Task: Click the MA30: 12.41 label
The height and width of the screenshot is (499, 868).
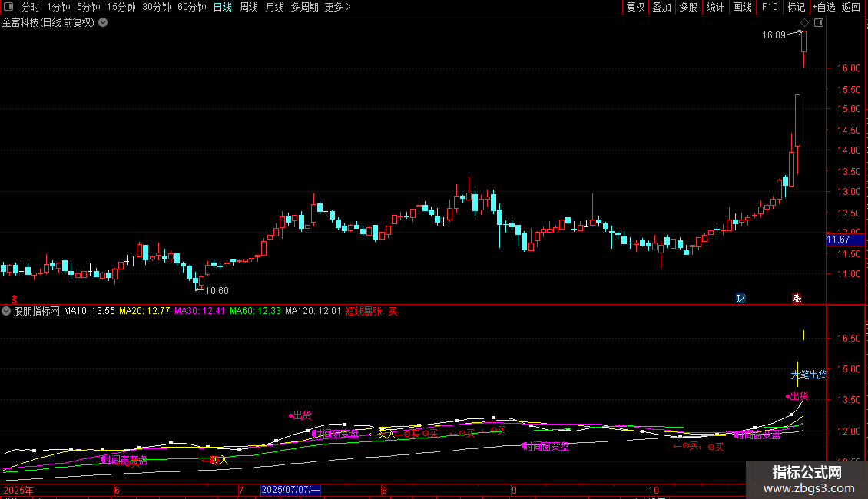Action: point(199,311)
